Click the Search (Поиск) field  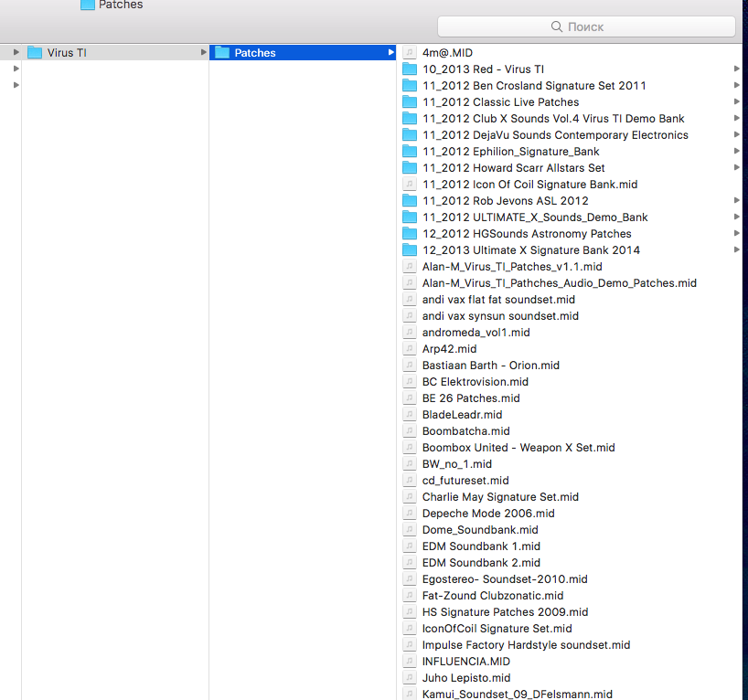pyautogui.click(x=586, y=27)
